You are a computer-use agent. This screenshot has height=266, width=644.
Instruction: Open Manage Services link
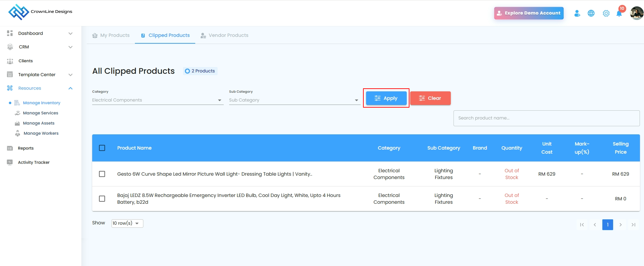pos(41,113)
